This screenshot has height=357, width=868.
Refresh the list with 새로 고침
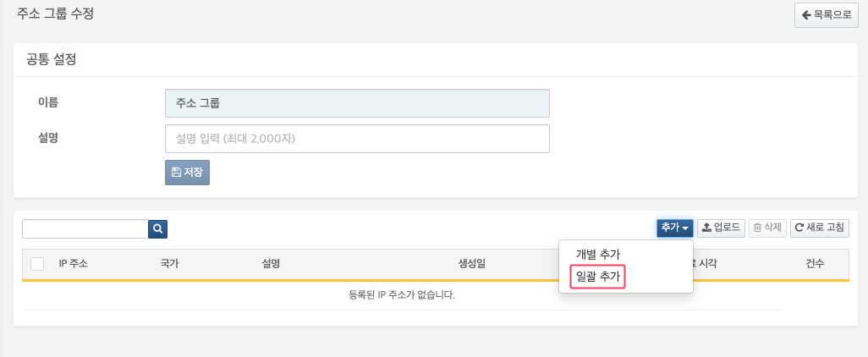click(x=819, y=228)
